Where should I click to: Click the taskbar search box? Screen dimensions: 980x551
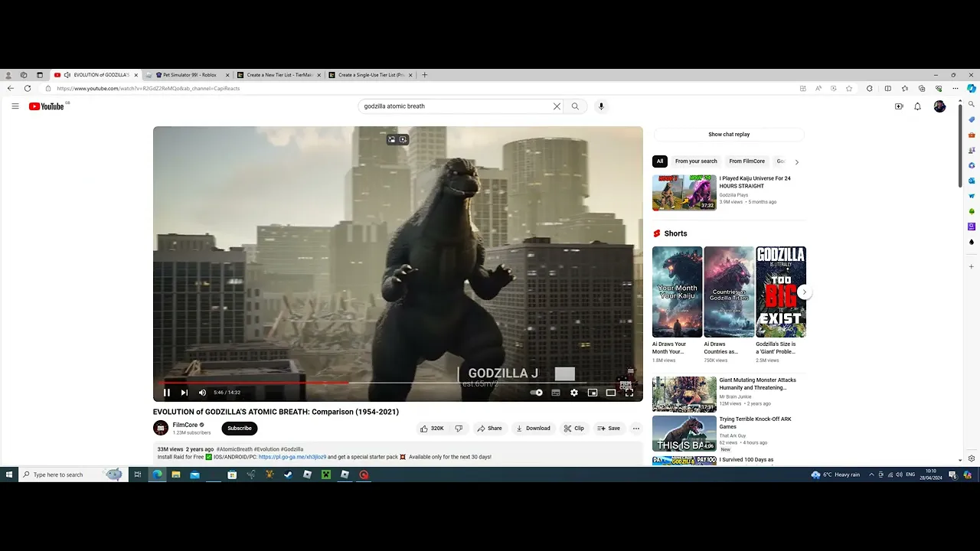point(72,474)
